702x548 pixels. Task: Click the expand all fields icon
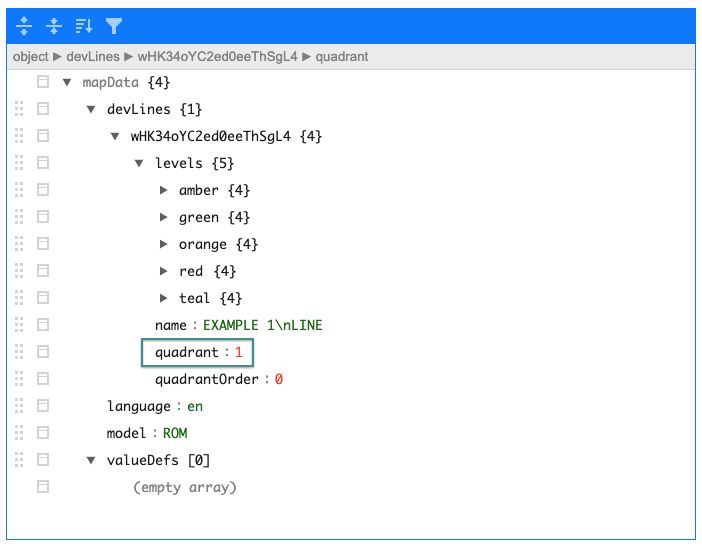(24, 26)
